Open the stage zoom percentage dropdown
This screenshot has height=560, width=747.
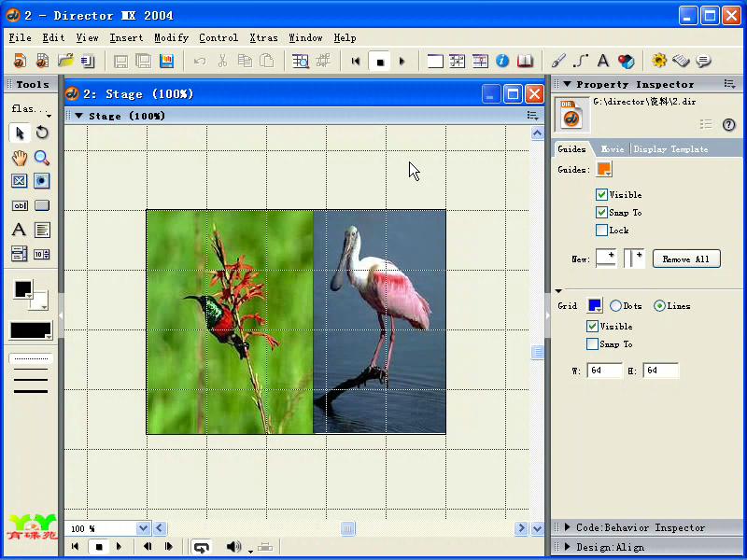143,528
